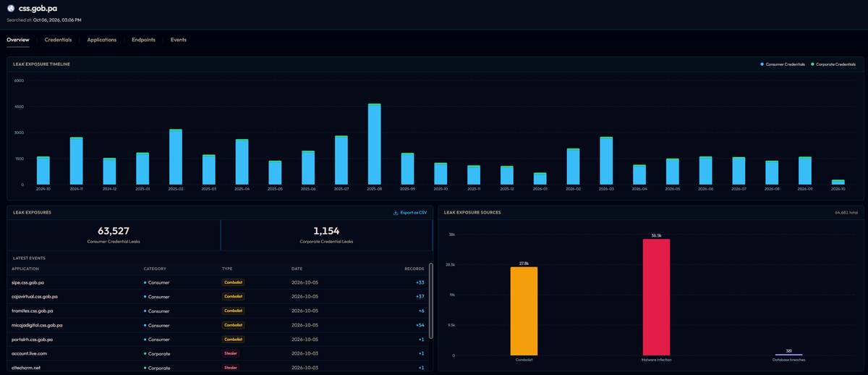Viewport: 868px width, 375px height.
Task: Click the +33 records value
Action: click(x=420, y=282)
